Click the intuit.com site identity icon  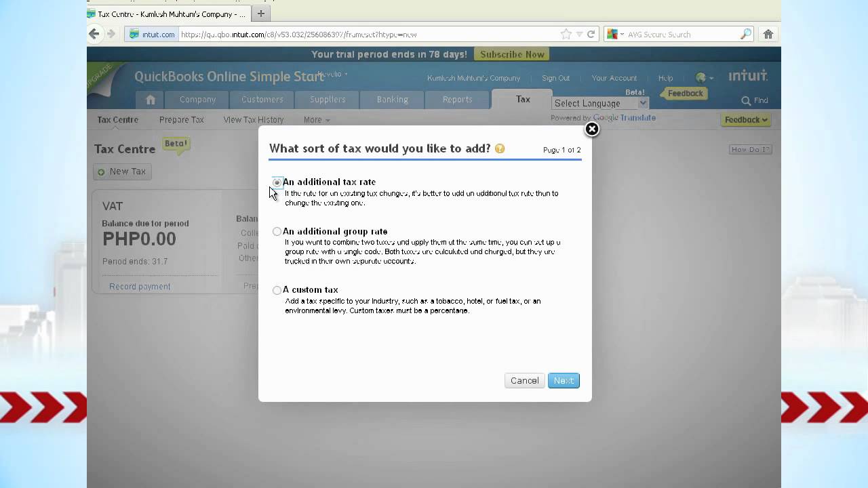pyautogui.click(x=153, y=34)
